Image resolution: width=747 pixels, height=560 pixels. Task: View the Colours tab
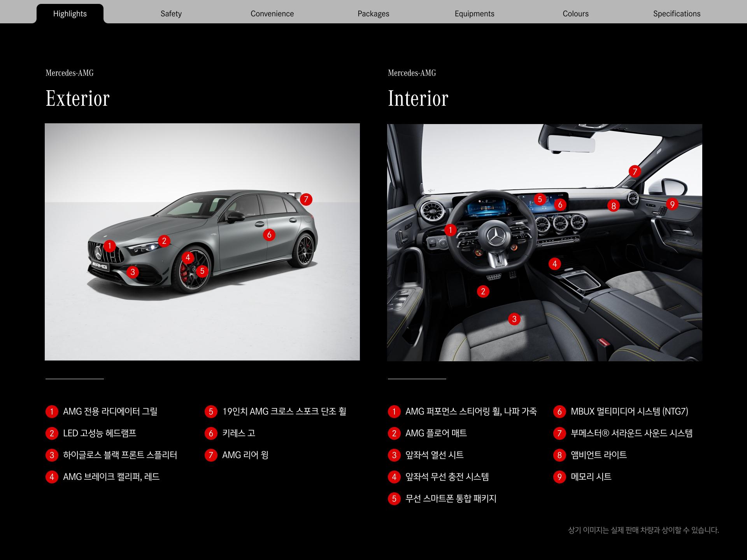coord(576,14)
